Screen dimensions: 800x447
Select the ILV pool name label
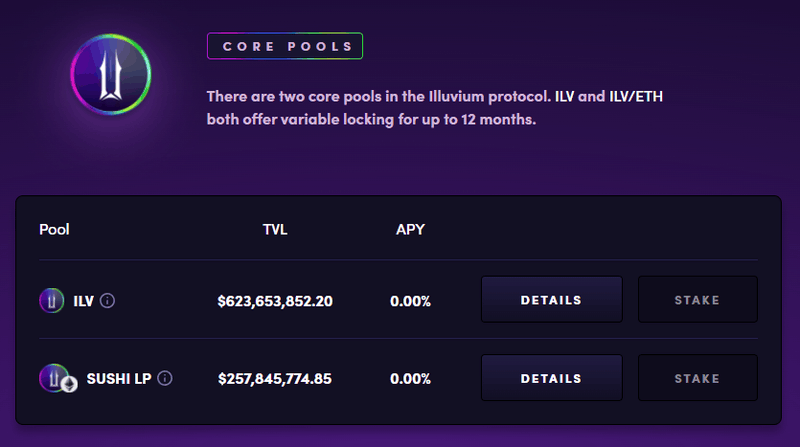83,300
